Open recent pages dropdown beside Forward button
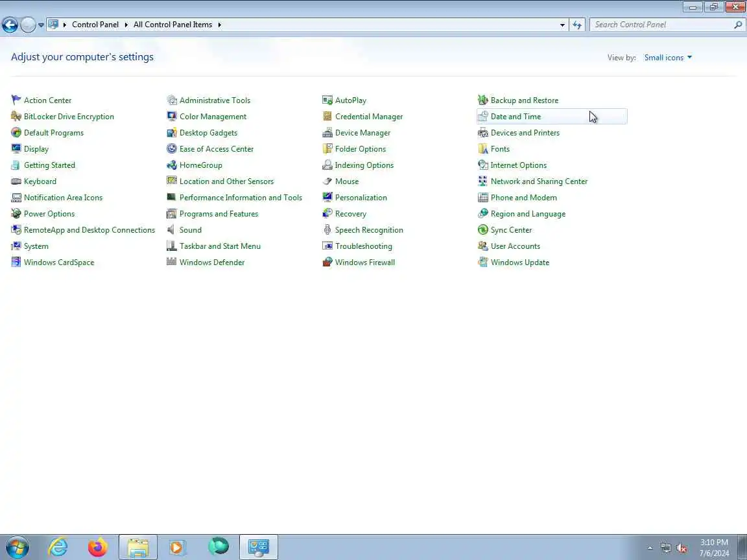The image size is (747, 560). tap(41, 25)
